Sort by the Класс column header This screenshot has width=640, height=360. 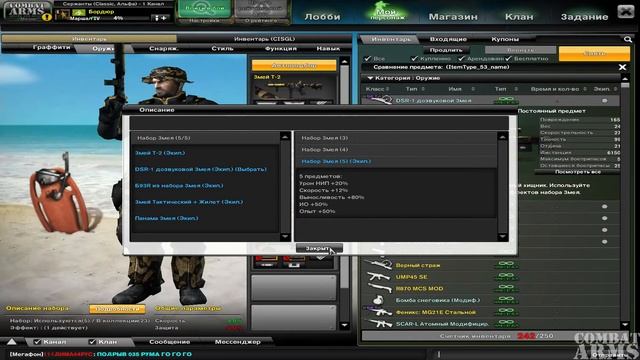pos(377,89)
